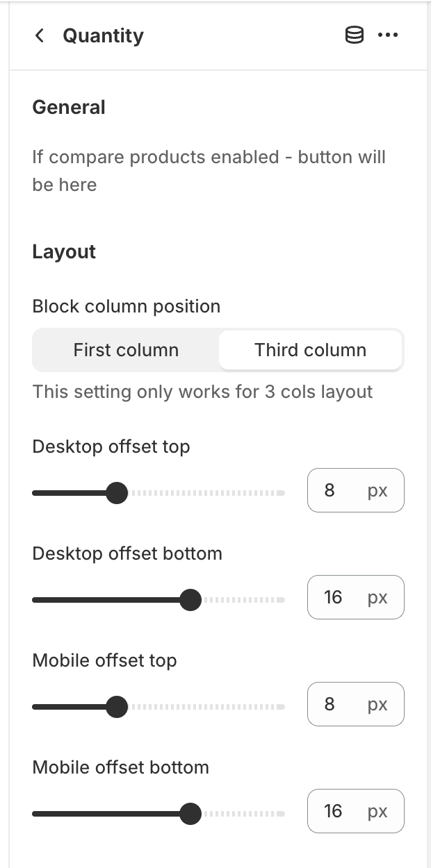Click the Desktop offset top slider handle

[x=117, y=493]
